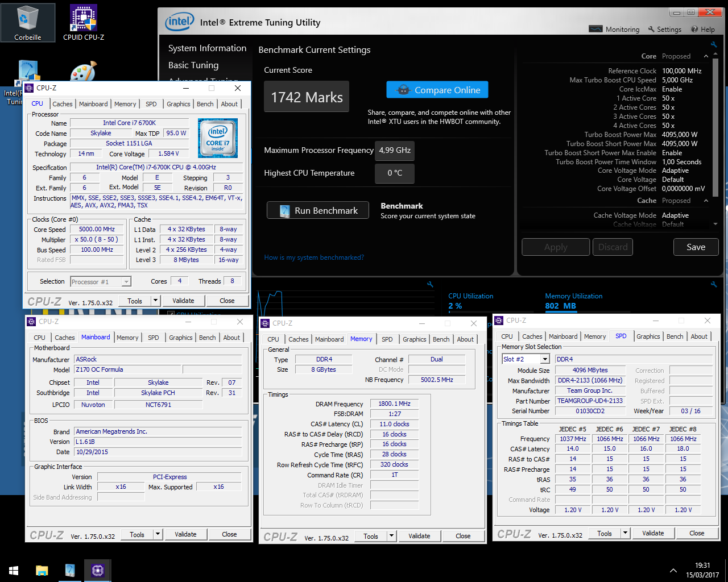Image resolution: width=728 pixels, height=582 pixels.
Task: Switch to Bench tab in the top CPU-Z window
Action: coord(205,104)
